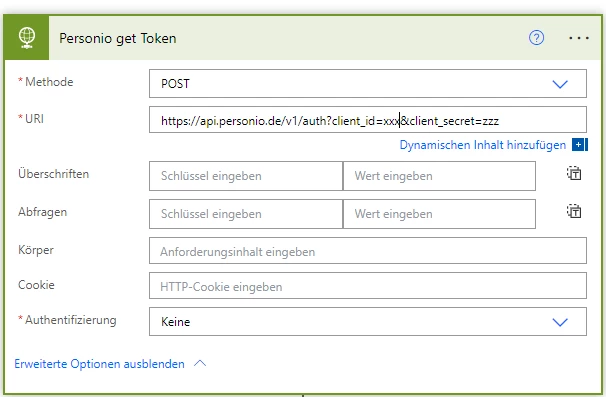The width and height of the screenshot is (606, 397).
Task: Switch Abfragen to text mode icon
Action: [574, 211]
